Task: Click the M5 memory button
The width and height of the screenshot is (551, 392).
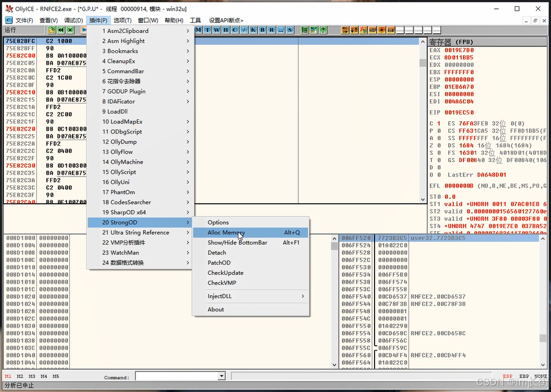Action: pyautogui.click(x=56, y=376)
